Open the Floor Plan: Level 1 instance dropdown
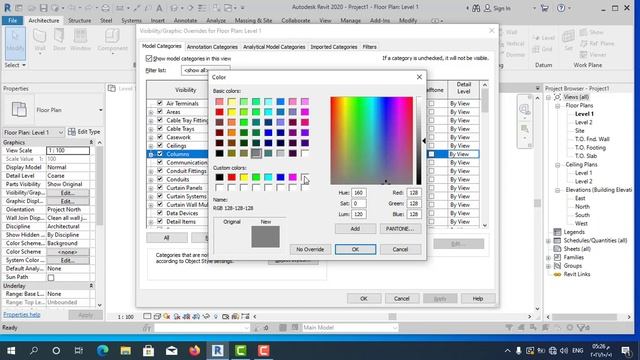 (x=61, y=132)
